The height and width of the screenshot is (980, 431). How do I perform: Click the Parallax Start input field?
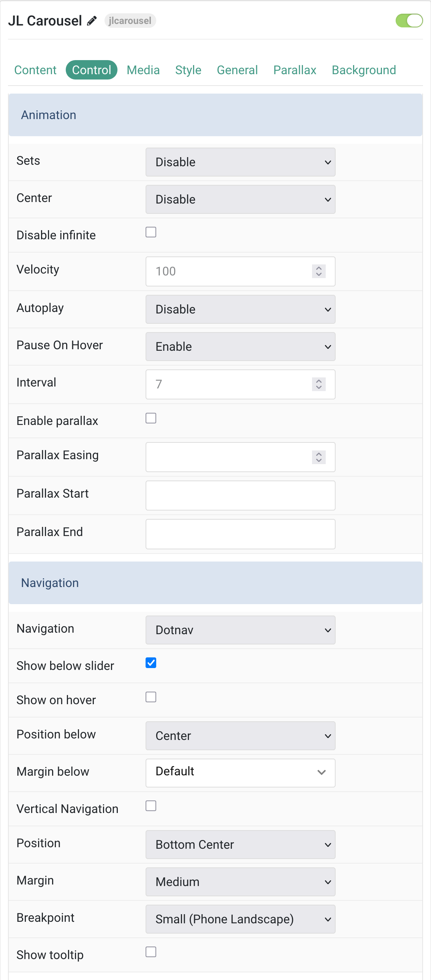click(x=240, y=495)
